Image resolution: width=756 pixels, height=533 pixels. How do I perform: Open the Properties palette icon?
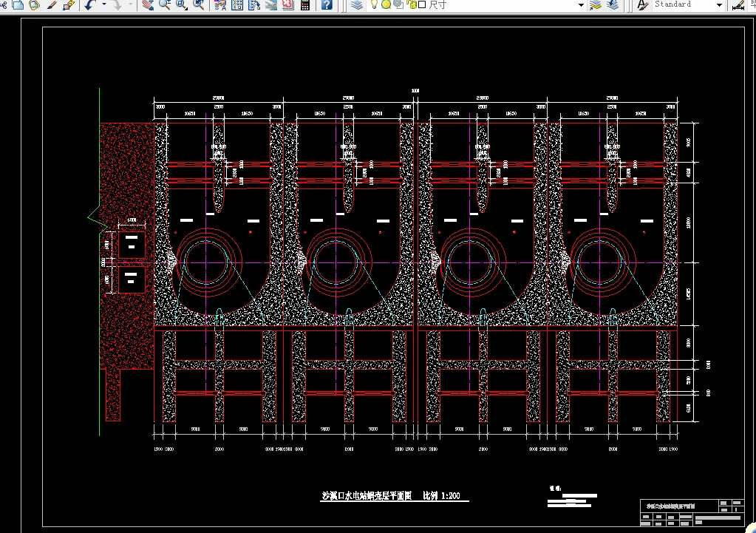[x=220, y=5]
